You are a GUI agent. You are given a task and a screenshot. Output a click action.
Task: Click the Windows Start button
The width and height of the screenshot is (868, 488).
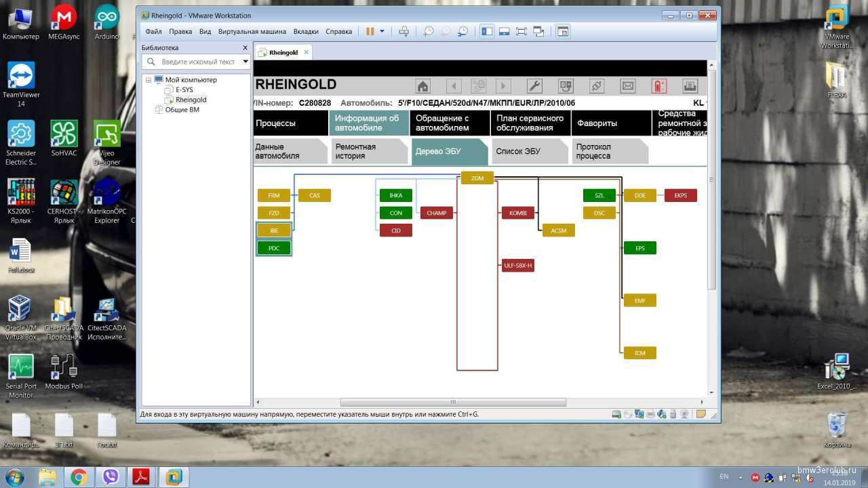pos(14,477)
